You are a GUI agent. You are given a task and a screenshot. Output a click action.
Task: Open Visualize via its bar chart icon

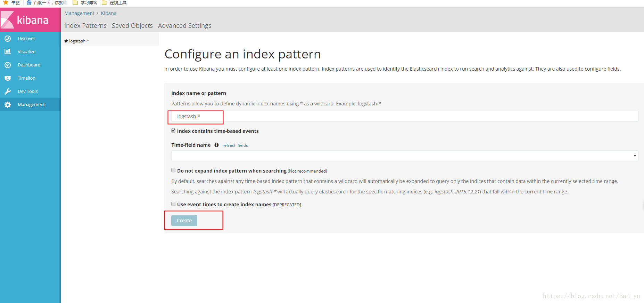pos(8,51)
